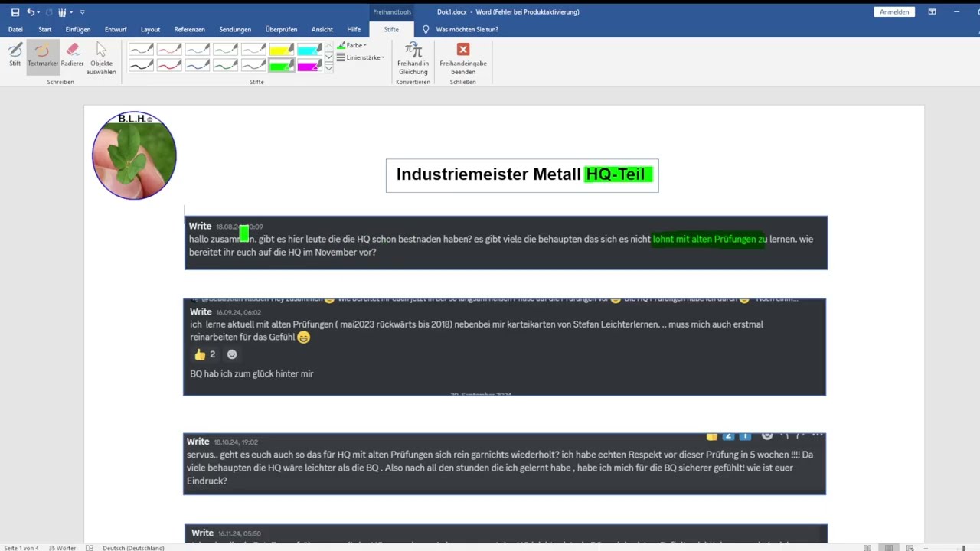This screenshot has width=980, height=551.
Task: Select the green highlighter swatch
Action: tap(282, 65)
